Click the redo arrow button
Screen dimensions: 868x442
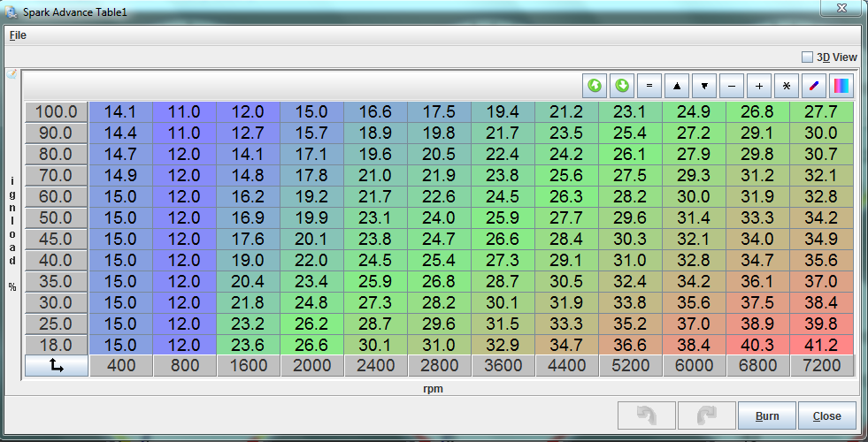[705, 415]
